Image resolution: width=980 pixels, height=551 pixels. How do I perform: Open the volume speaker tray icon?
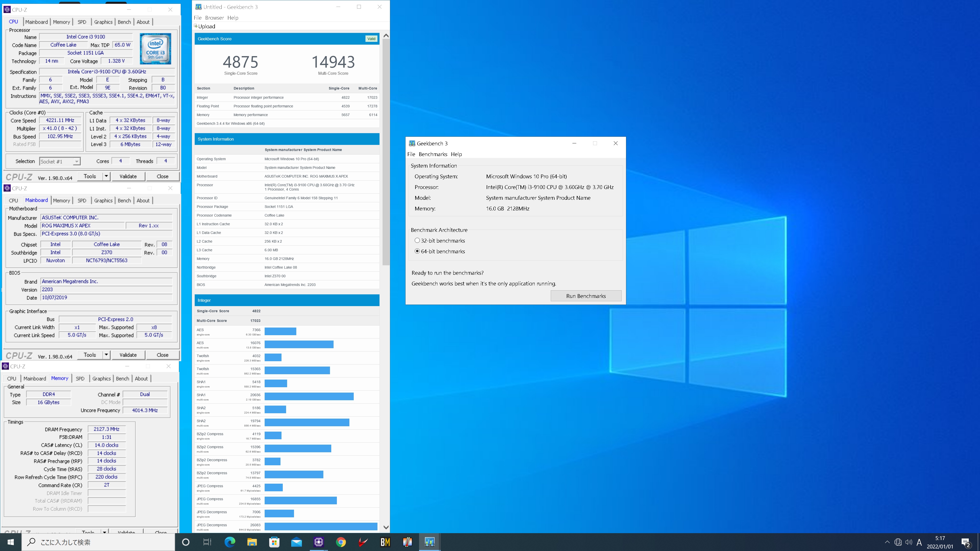pyautogui.click(x=909, y=542)
